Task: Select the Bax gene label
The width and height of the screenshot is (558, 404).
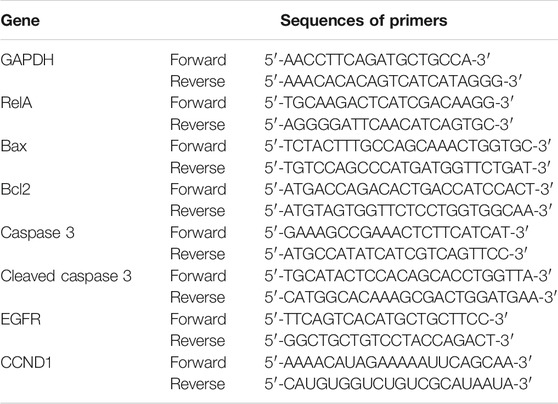Action: [x=14, y=146]
